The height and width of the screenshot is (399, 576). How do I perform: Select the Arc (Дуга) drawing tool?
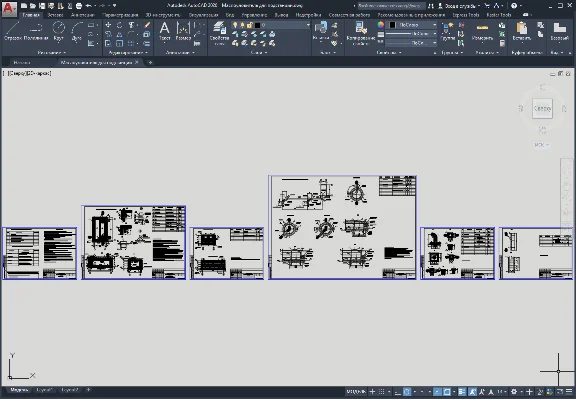(x=76, y=31)
